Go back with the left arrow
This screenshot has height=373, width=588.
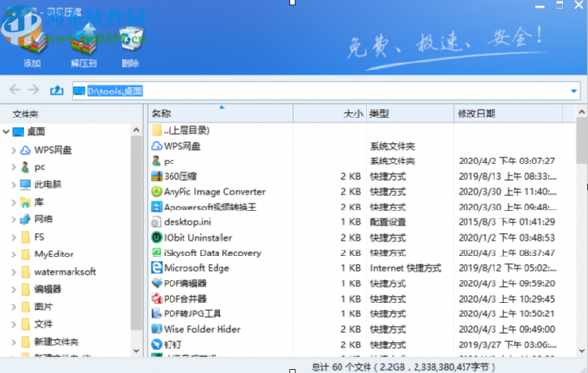(x=15, y=90)
